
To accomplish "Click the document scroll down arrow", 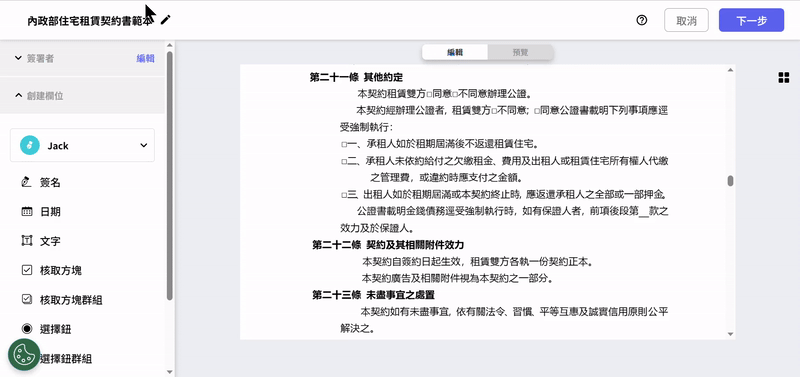I will click(x=731, y=334).
